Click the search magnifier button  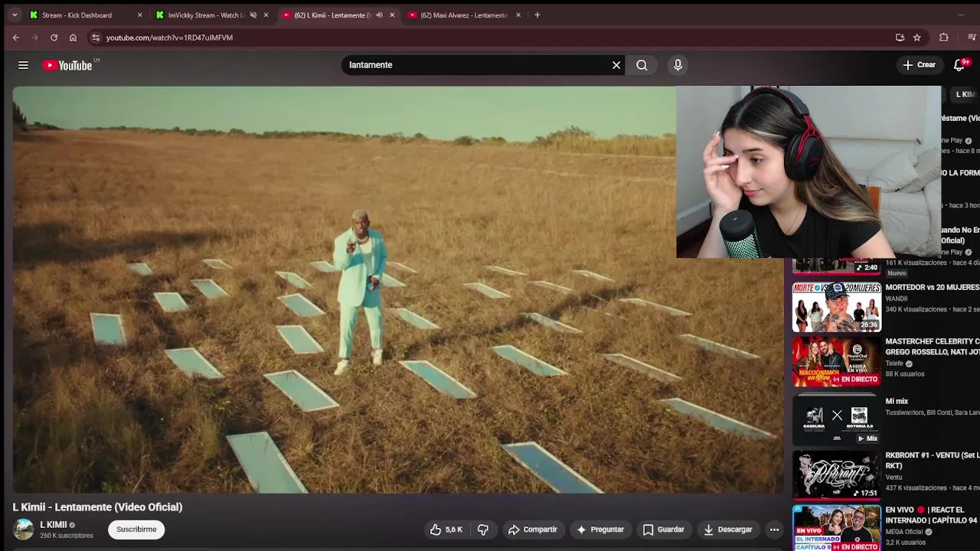click(642, 65)
